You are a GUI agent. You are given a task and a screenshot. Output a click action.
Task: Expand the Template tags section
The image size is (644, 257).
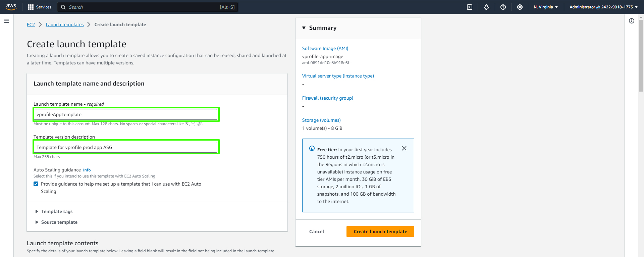(x=54, y=211)
